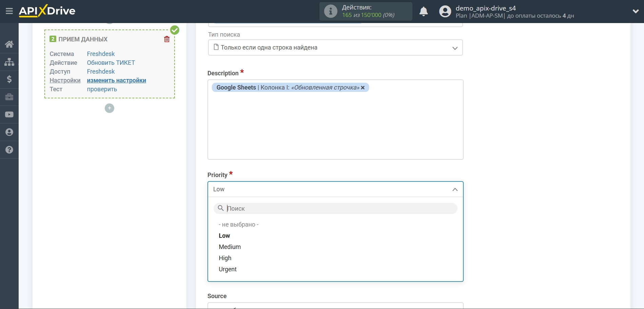Delete the data receiving block via trash icon
Image resolution: width=644 pixels, height=309 pixels.
click(x=167, y=39)
